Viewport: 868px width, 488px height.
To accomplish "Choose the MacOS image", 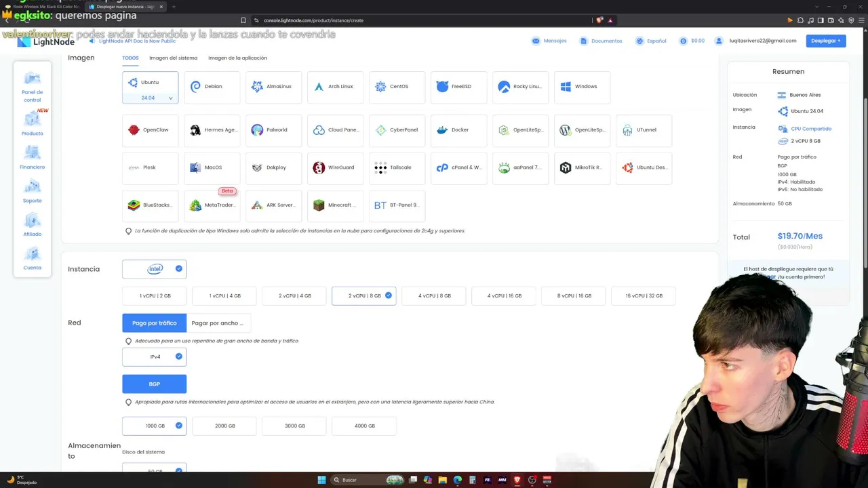I will click(x=212, y=167).
